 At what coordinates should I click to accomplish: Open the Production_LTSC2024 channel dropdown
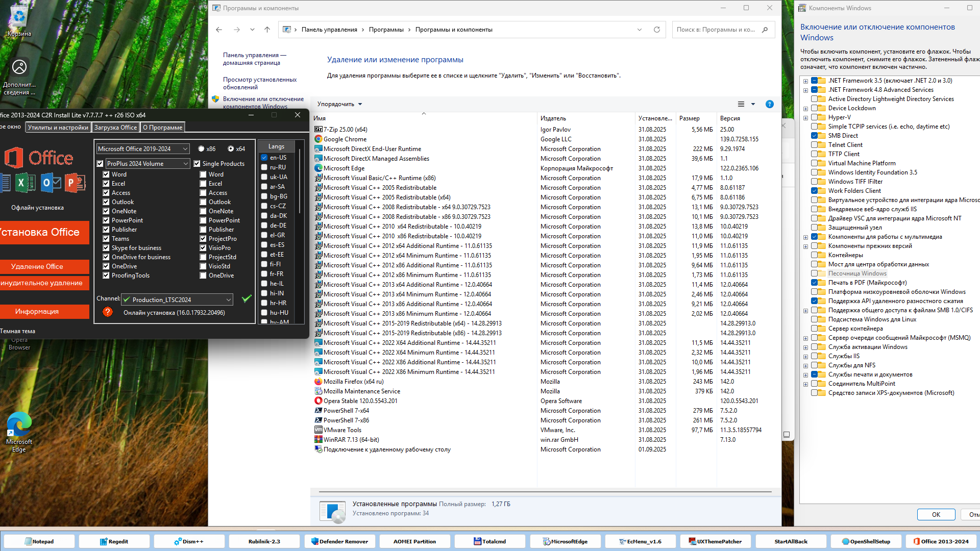177,299
